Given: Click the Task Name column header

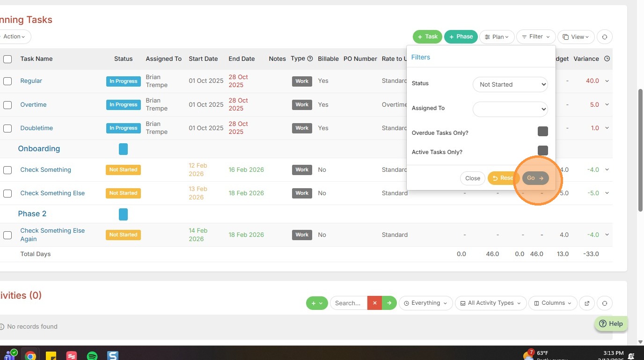Looking at the screenshot, I should (x=37, y=59).
